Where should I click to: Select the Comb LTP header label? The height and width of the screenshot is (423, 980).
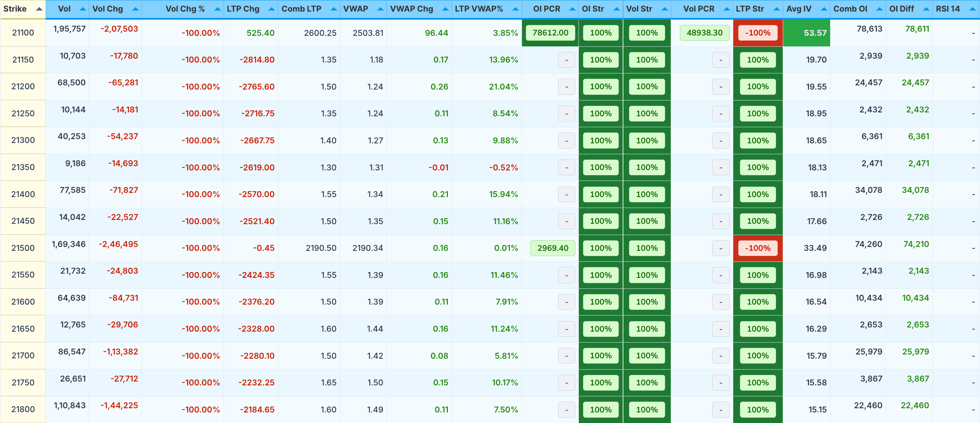(301, 9)
